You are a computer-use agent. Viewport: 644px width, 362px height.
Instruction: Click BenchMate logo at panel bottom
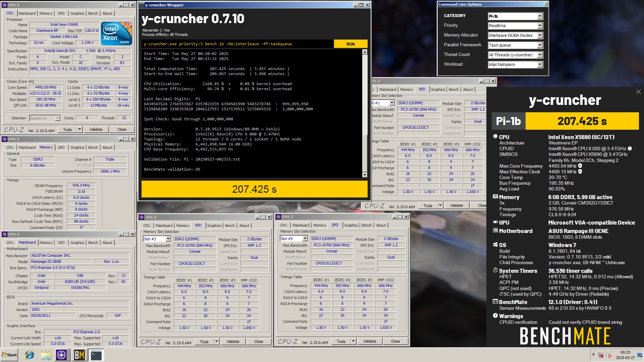[x=565, y=336]
